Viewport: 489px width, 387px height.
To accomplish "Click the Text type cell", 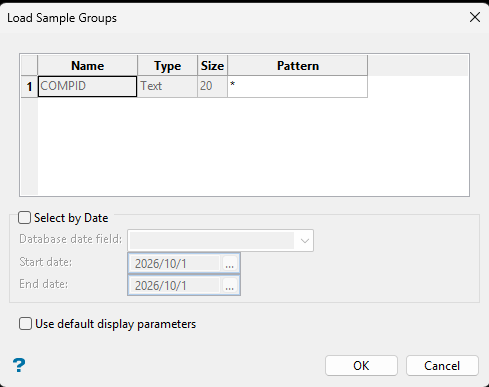I will pos(167,86).
